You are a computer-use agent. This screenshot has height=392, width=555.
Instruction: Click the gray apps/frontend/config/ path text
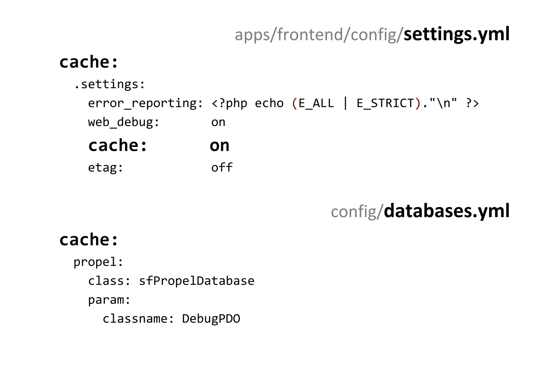(319, 35)
